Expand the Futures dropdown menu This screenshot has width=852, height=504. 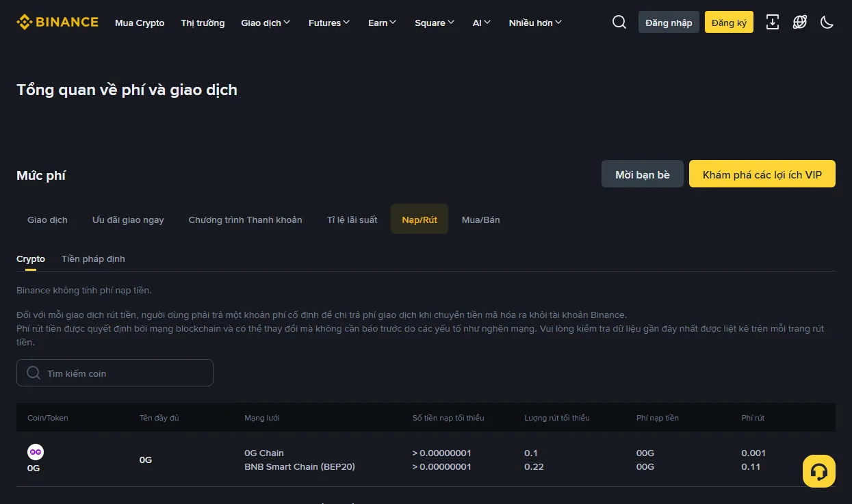(329, 23)
